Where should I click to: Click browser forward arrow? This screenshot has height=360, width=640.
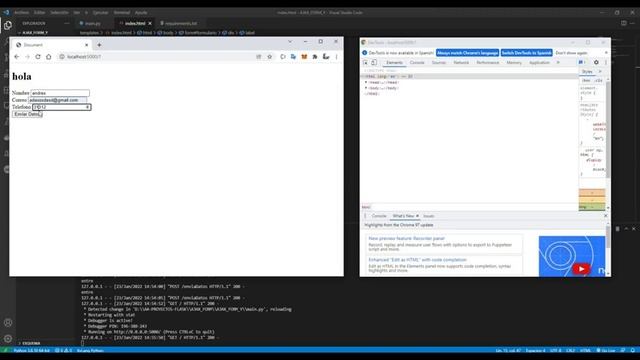pos(27,57)
